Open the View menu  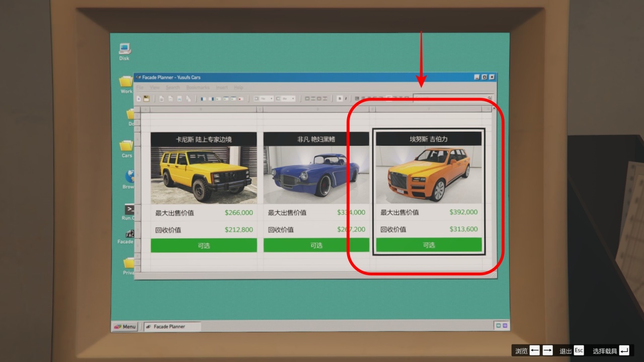click(154, 87)
